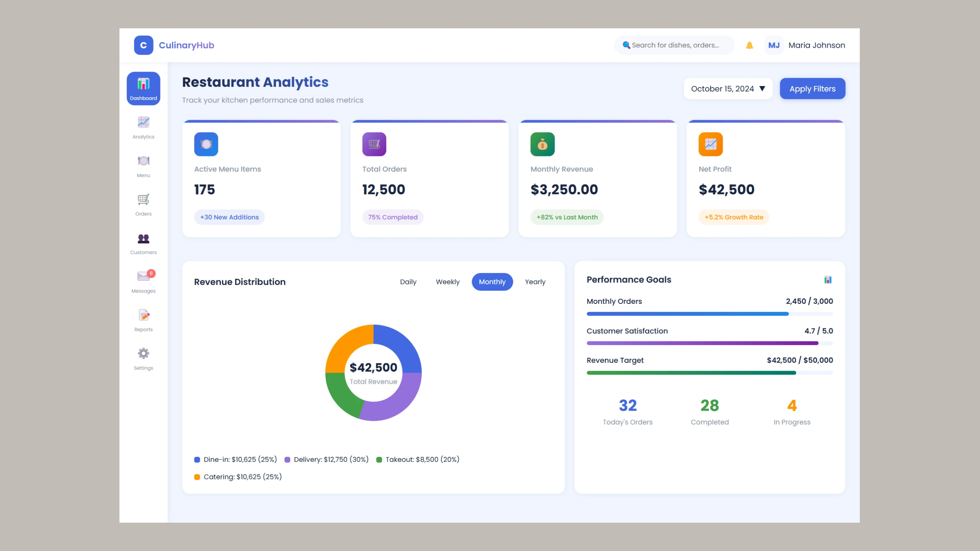Select the MJ profile avatar
Screen dimensions: 980x551
coord(774,45)
